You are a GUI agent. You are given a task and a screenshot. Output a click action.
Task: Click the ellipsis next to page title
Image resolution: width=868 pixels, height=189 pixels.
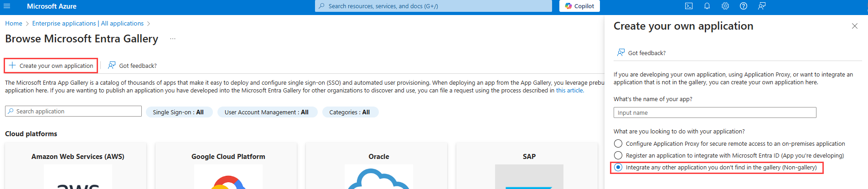click(173, 39)
